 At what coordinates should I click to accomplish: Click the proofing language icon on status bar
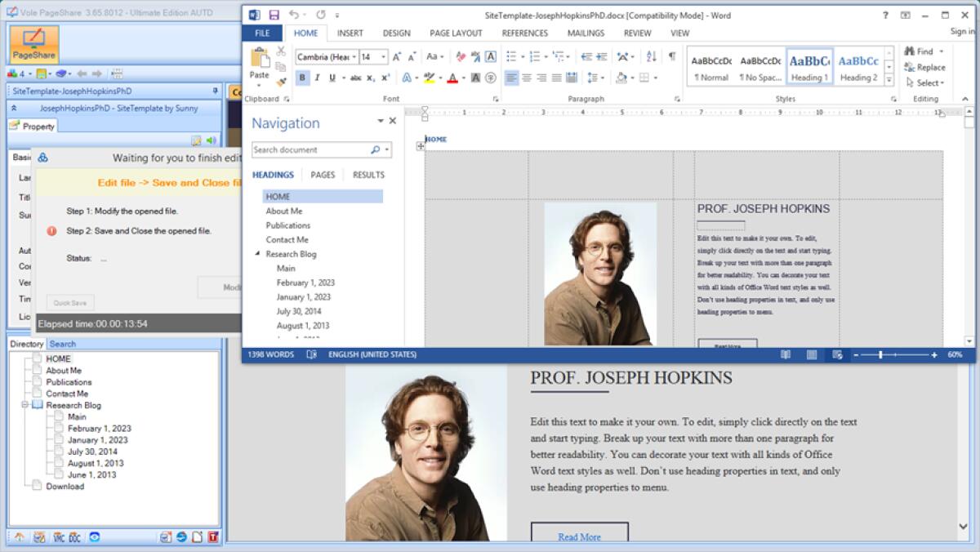(313, 354)
